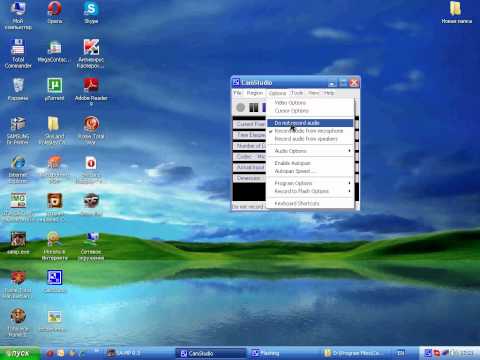Open the New Folder icon at top right
This screenshot has height=360, width=480.
pos(456,13)
